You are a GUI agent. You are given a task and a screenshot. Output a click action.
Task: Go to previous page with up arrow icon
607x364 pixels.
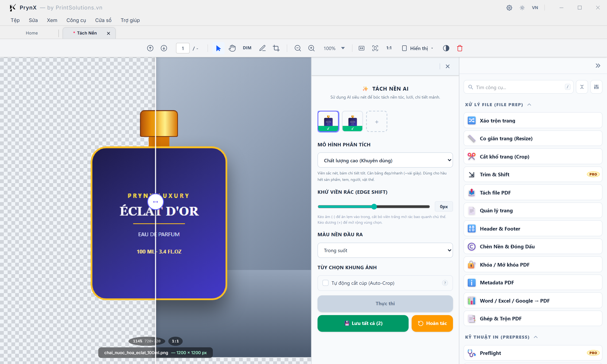(150, 48)
